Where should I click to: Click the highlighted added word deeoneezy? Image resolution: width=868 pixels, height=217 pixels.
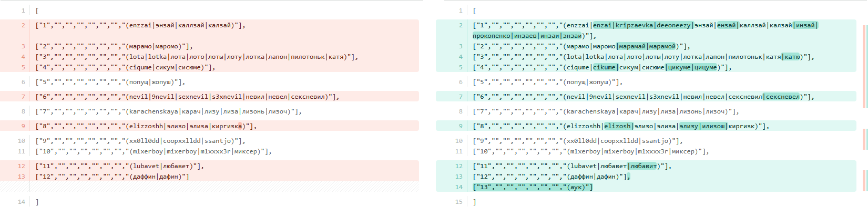(673, 25)
